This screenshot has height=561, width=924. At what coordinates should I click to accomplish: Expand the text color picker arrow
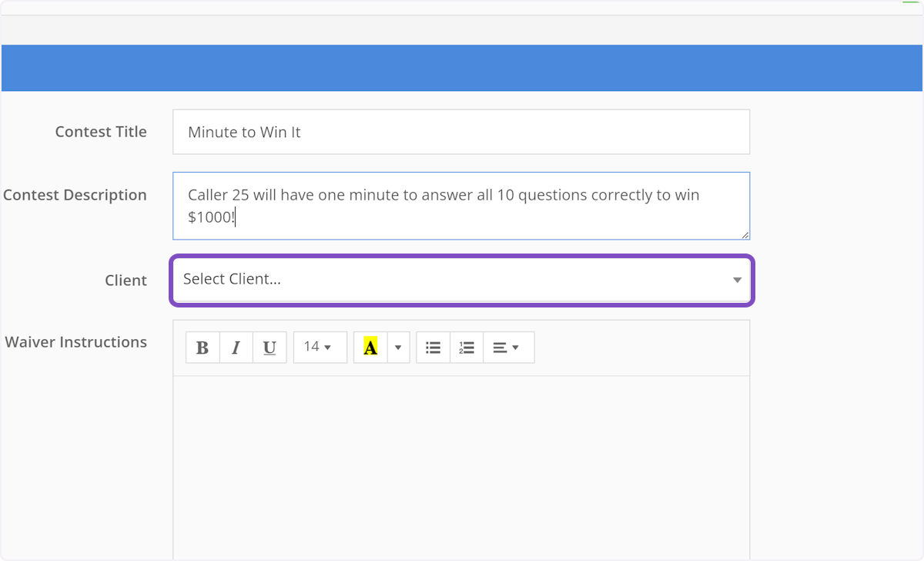397,347
